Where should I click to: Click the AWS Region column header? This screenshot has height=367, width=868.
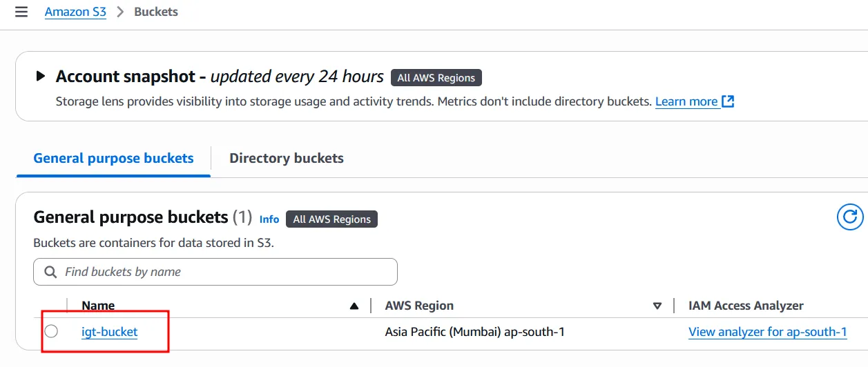pos(419,306)
